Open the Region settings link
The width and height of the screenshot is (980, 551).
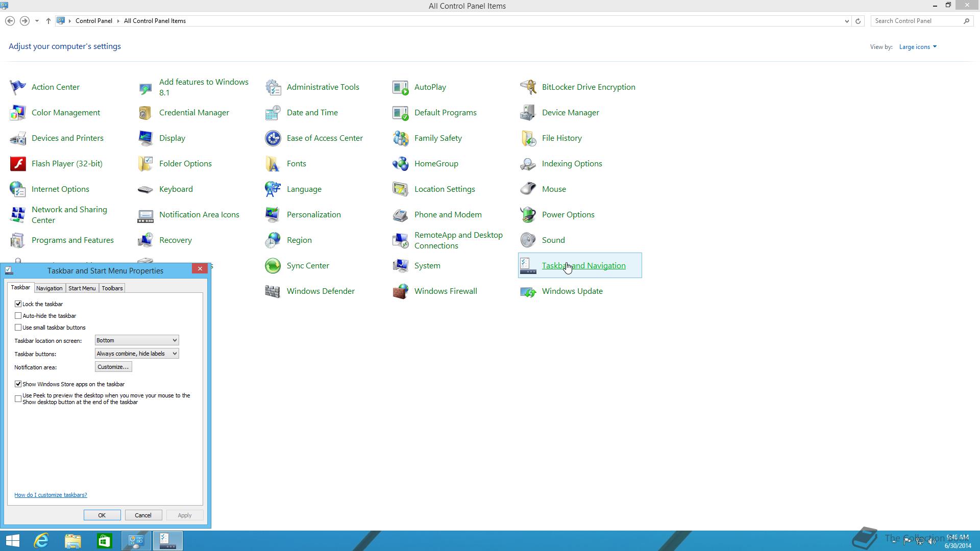click(x=299, y=240)
